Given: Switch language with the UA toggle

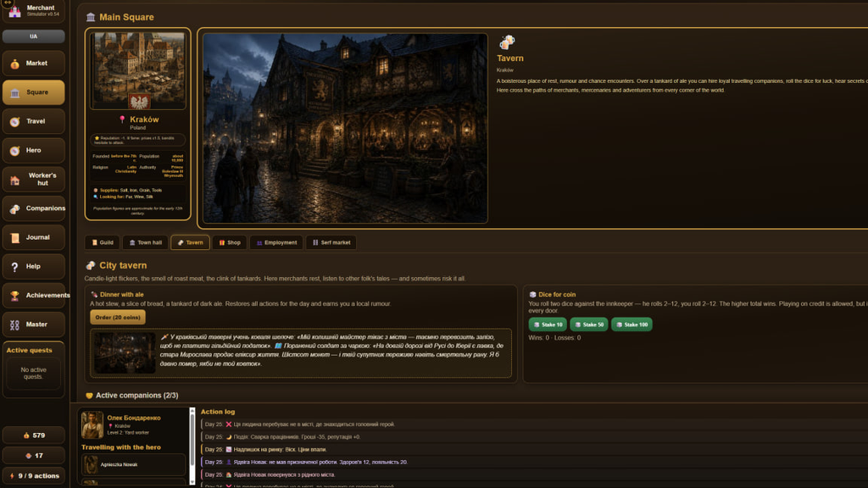Looking at the screenshot, I should point(33,36).
